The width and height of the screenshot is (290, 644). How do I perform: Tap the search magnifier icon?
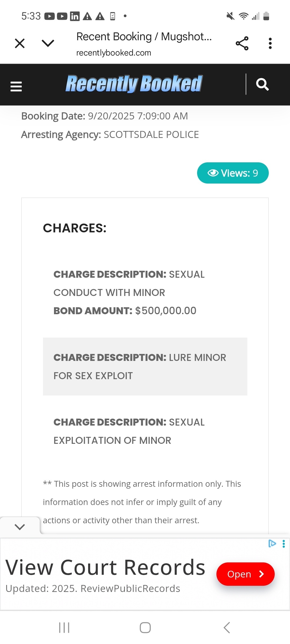262,85
